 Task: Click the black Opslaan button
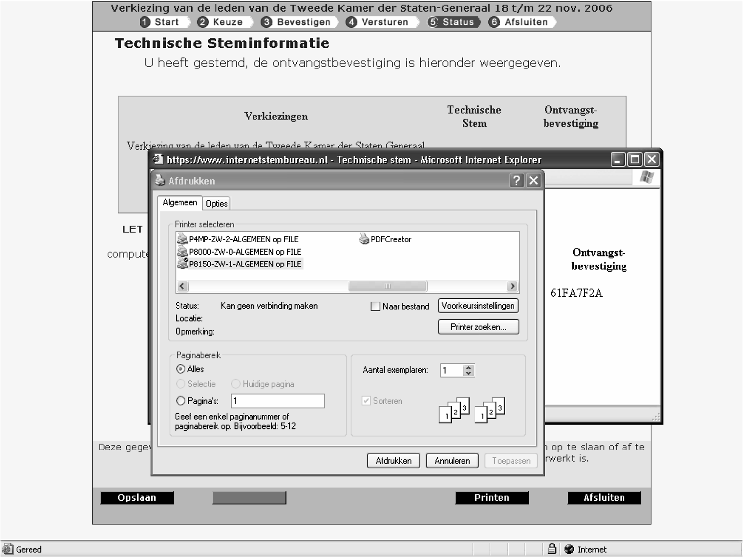[137, 498]
